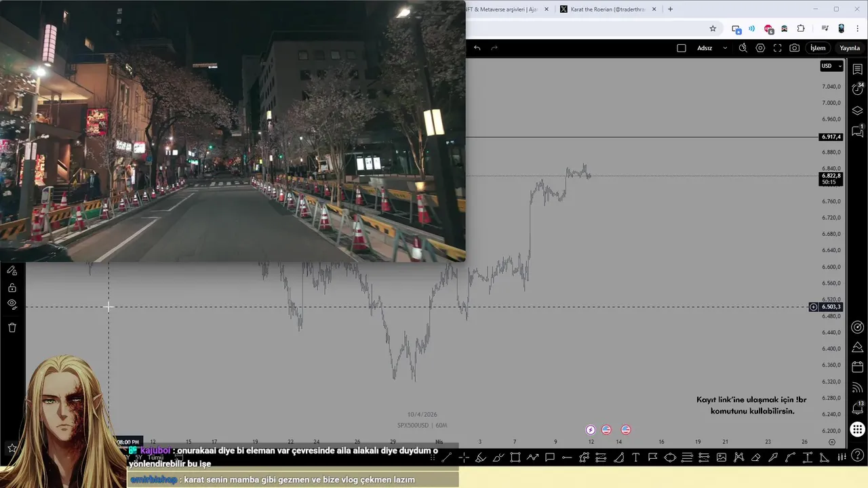
Task: Undo the last chart action
Action: (x=477, y=48)
